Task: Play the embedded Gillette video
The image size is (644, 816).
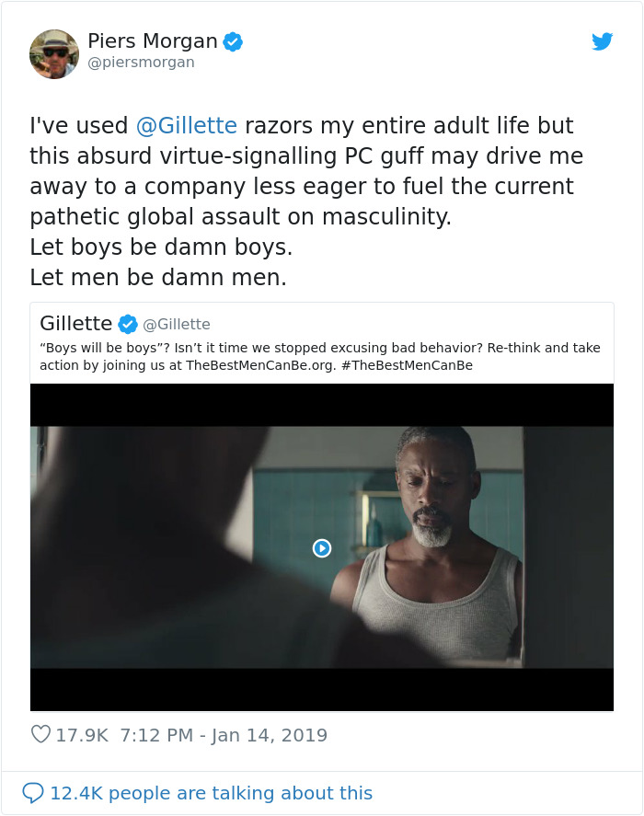Action: click(321, 548)
